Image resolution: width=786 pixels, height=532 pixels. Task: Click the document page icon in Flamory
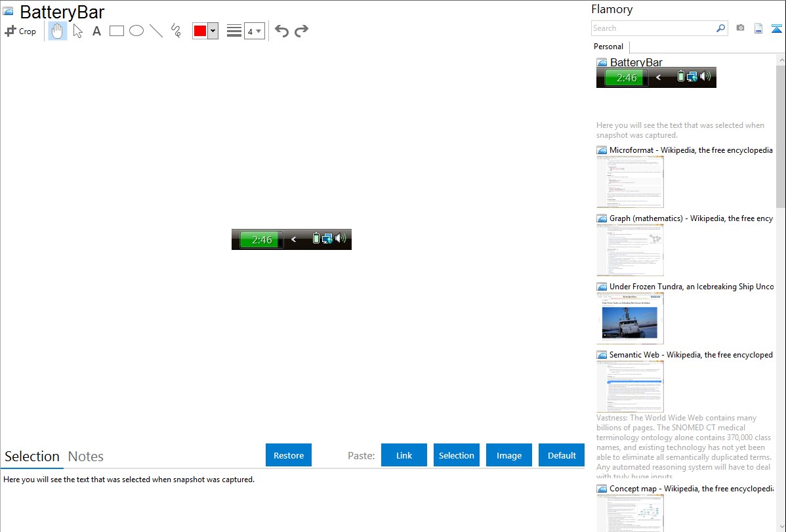[x=758, y=28]
